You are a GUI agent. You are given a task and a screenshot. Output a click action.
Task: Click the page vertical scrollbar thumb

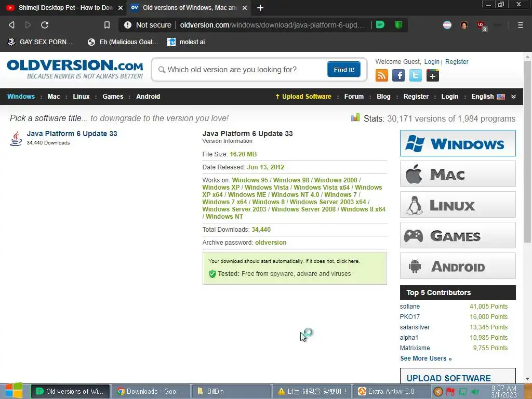coord(527,152)
